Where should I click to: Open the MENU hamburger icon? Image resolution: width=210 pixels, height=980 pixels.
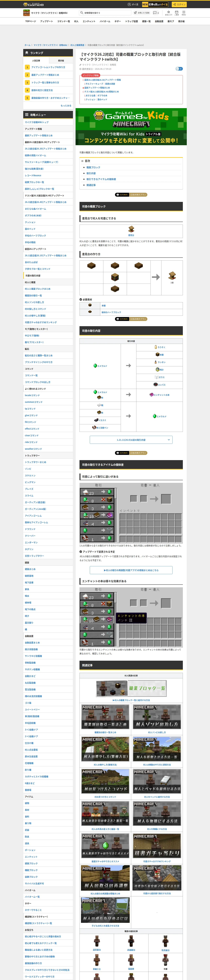[x=184, y=13]
